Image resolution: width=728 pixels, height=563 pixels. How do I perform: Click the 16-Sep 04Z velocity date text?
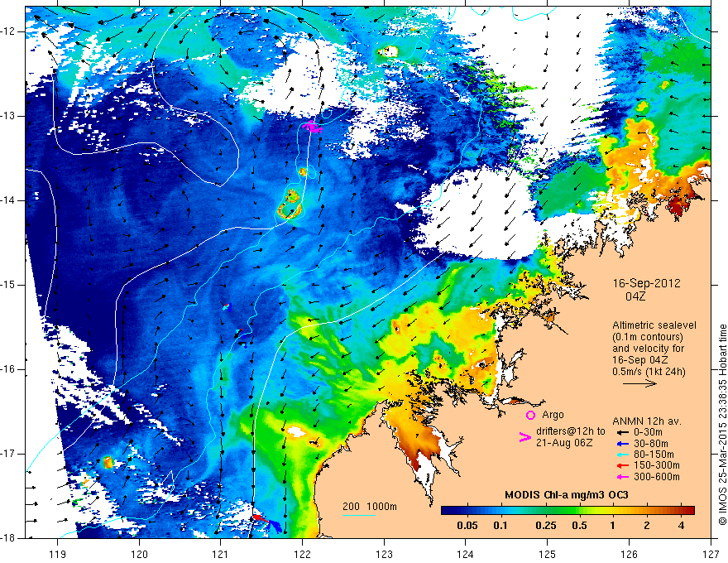(641, 360)
